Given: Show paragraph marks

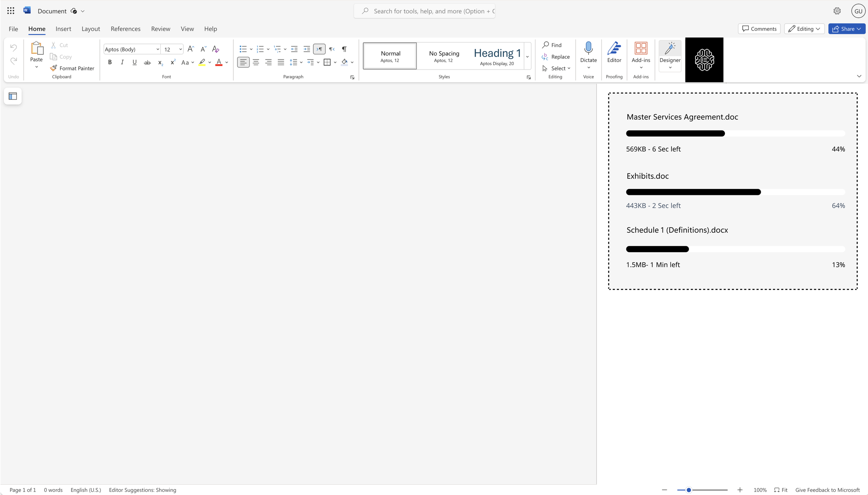Looking at the screenshot, I should (x=344, y=49).
